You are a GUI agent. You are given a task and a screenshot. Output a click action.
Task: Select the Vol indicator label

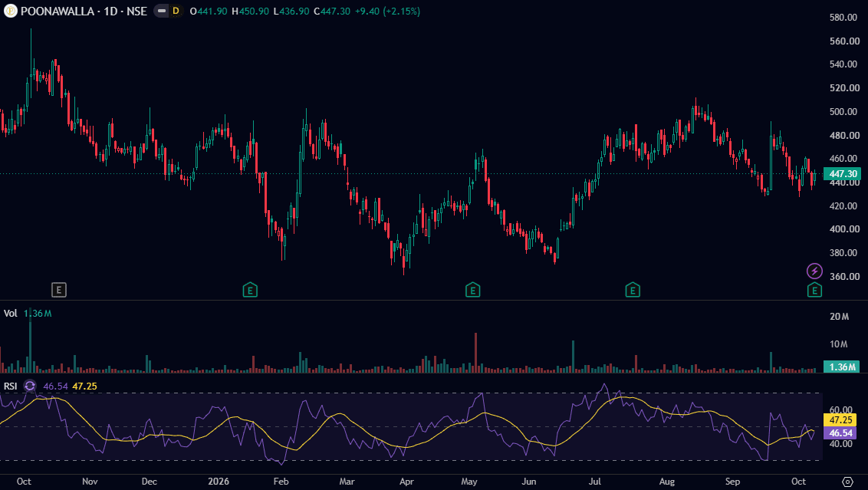click(11, 314)
